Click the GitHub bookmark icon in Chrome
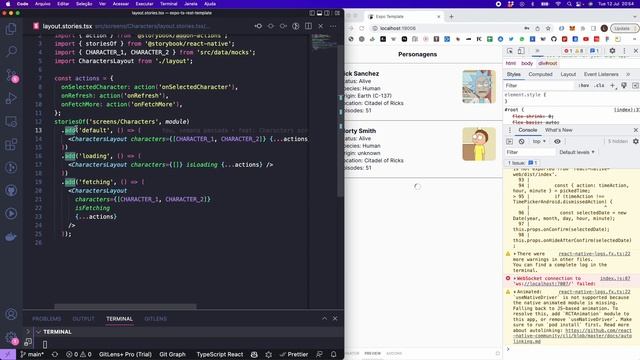640x360 pixels. [554, 39]
